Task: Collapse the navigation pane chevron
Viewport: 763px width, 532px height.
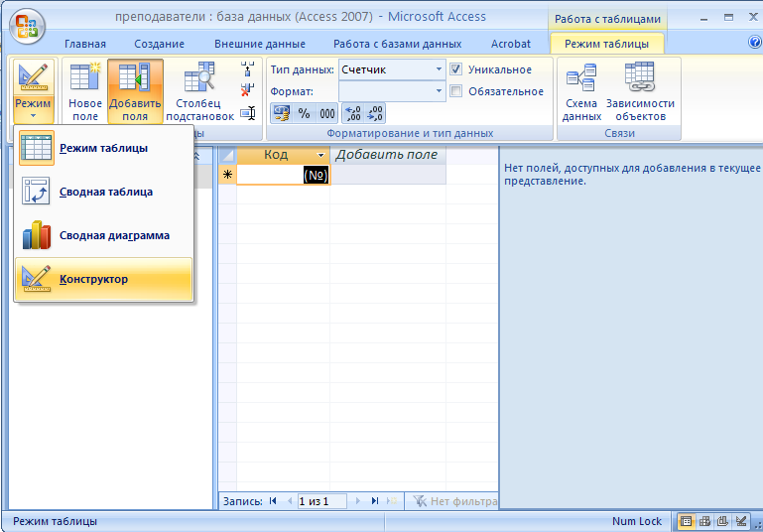Action: pyautogui.click(x=197, y=156)
